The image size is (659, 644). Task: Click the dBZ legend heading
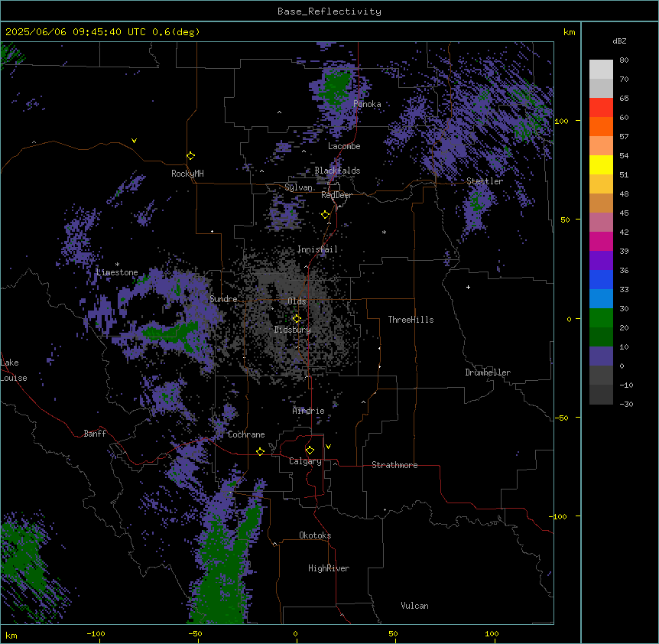(x=619, y=41)
